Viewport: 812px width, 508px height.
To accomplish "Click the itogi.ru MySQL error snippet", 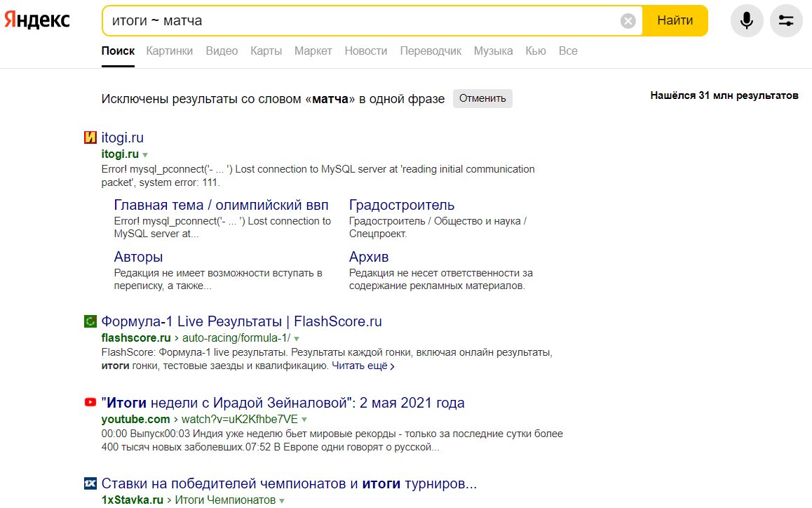I will (318, 175).
